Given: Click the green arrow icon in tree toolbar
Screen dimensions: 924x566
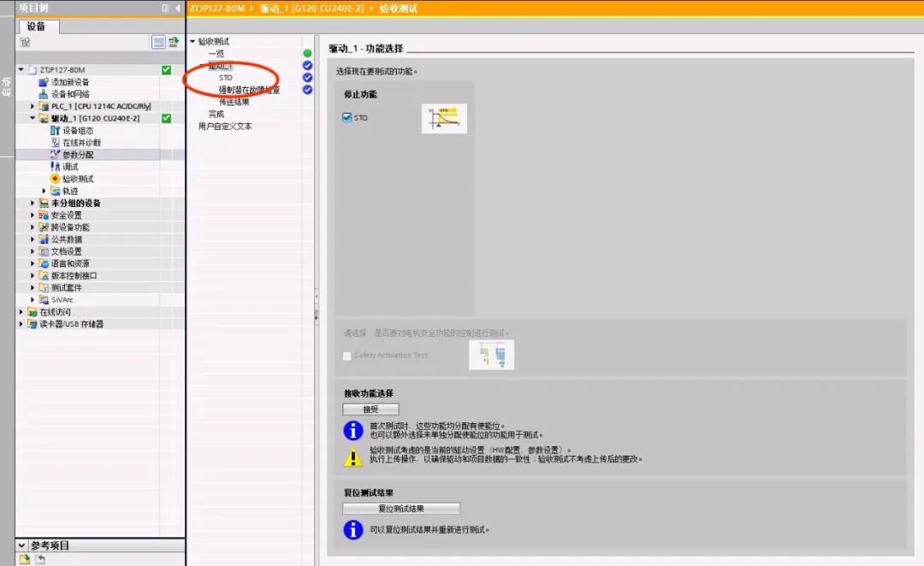Looking at the screenshot, I should pyautogui.click(x=173, y=42).
